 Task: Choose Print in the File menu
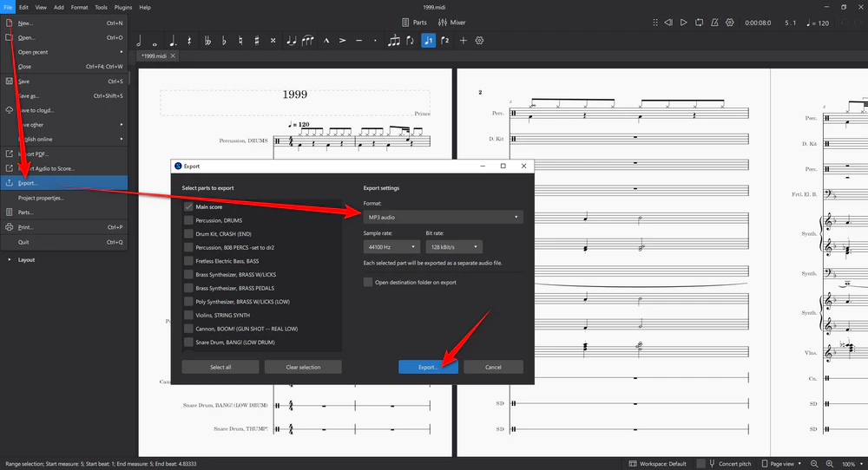64,227
